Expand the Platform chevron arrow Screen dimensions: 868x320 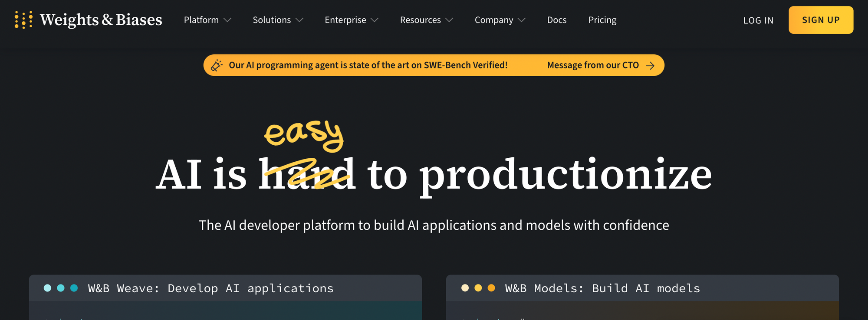(227, 20)
